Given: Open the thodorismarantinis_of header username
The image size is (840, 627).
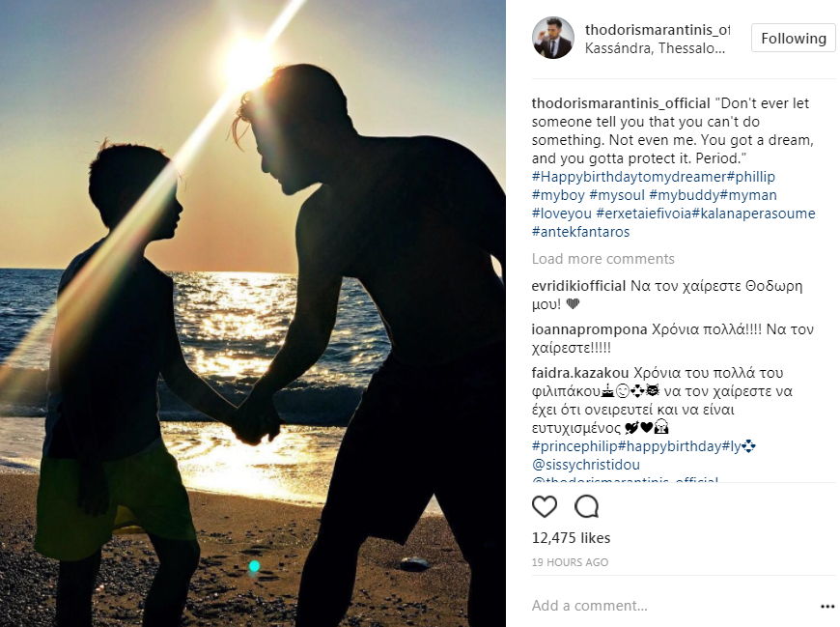Looking at the screenshot, I should point(658,30).
